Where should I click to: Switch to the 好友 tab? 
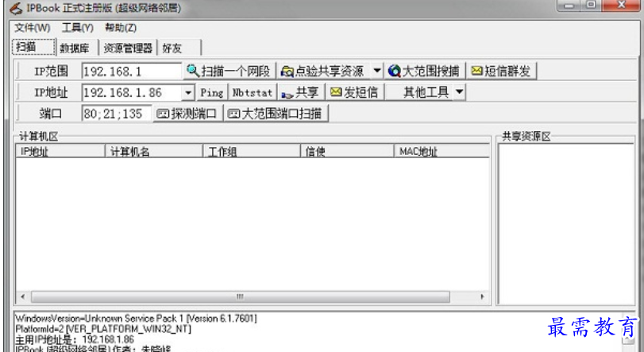click(x=179, y=48)
